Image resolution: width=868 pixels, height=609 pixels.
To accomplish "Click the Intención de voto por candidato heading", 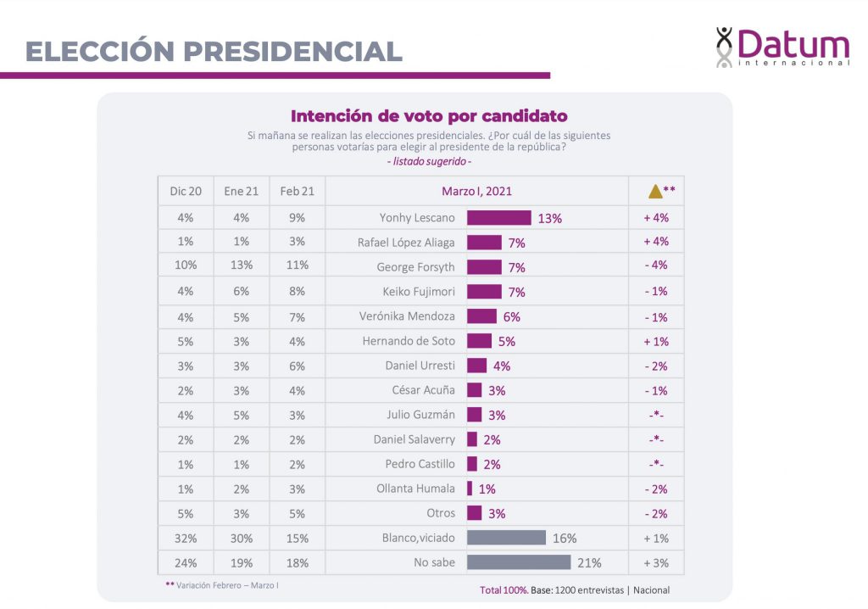I will pos(429,116).
